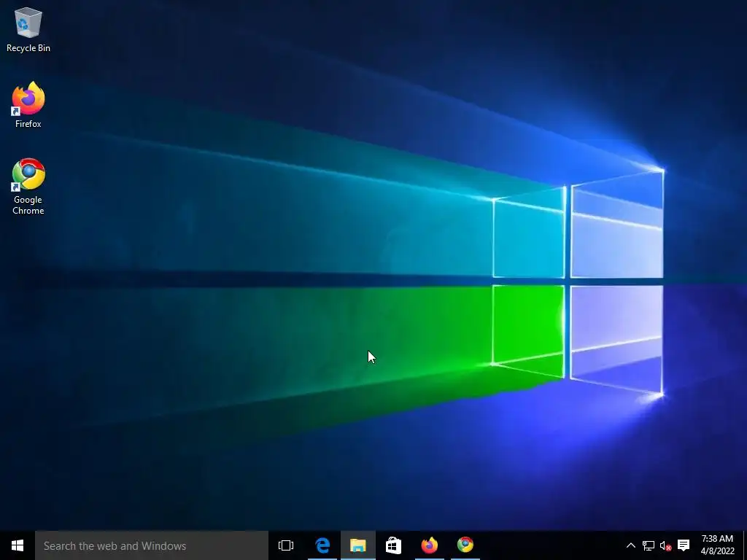Screen dimensions: 747x560
Task: Click the muted volume tray icon
Action: [x=665, y=545]
